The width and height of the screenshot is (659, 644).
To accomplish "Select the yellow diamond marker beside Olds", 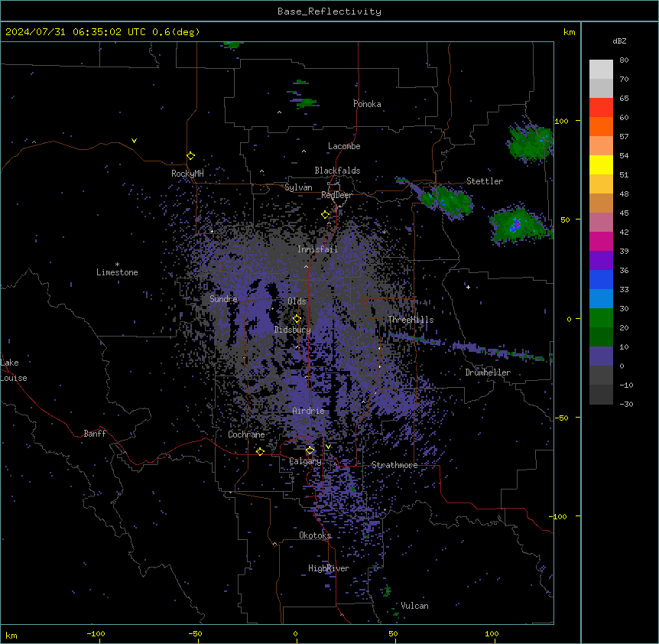I will pos(297,319).
